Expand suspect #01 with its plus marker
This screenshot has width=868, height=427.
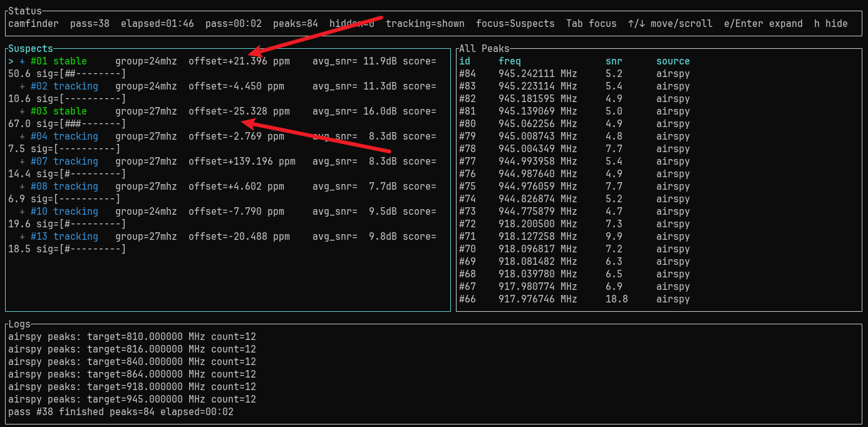23,61
